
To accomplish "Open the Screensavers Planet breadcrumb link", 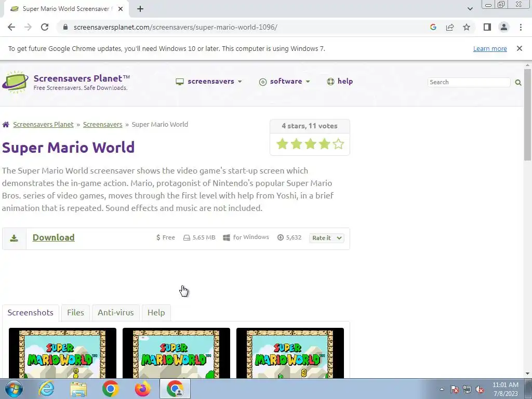I will pyautogui.click(x=43, y=125).
